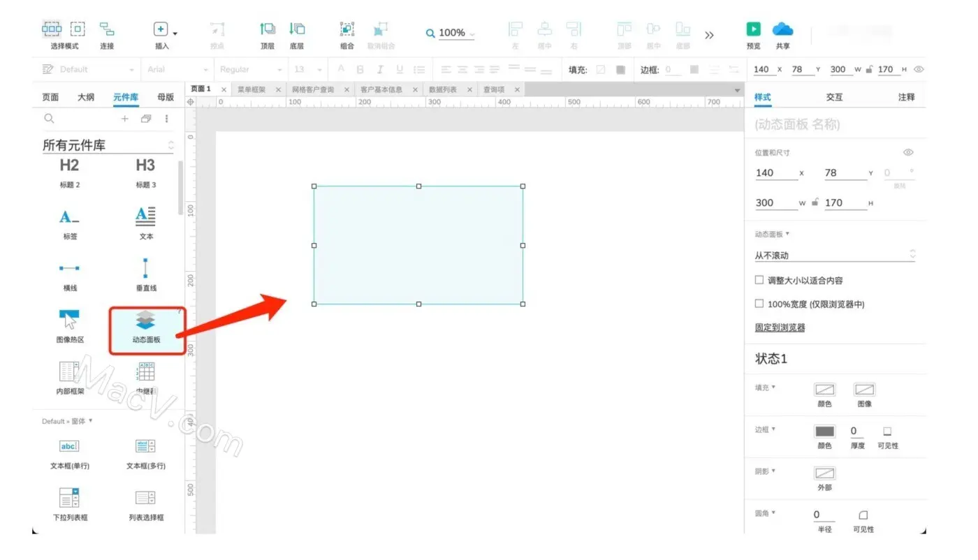Click the bullet list icon
Screen dimensions: 978x560
pos(419,70)
